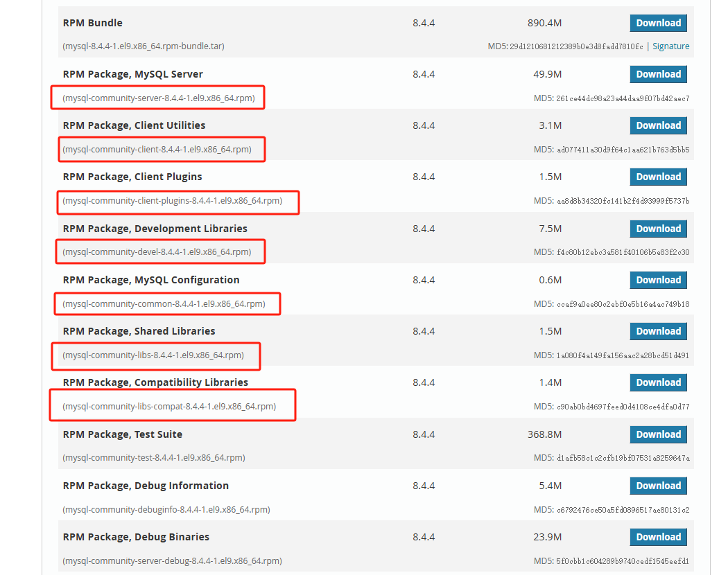The image size is (728, 575).
Task: Click the 5.4M size of Debug Information
Action: click(551, 486)
